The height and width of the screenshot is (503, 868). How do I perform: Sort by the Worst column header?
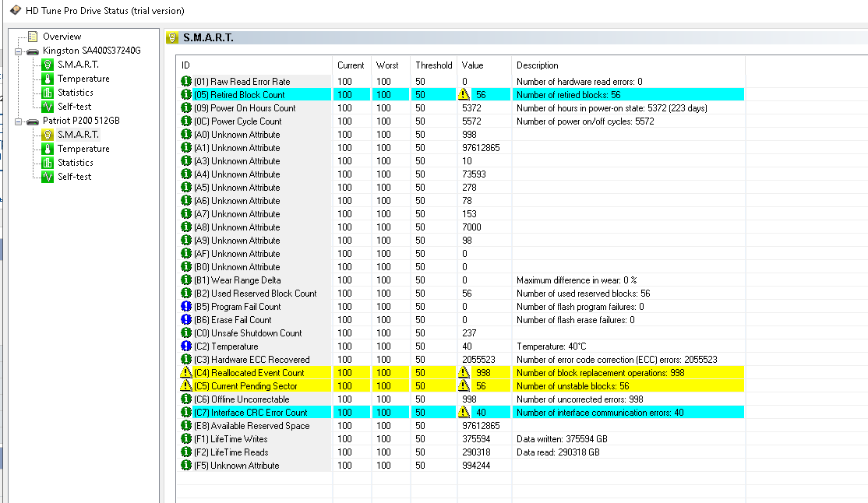(x=391, y=65)
